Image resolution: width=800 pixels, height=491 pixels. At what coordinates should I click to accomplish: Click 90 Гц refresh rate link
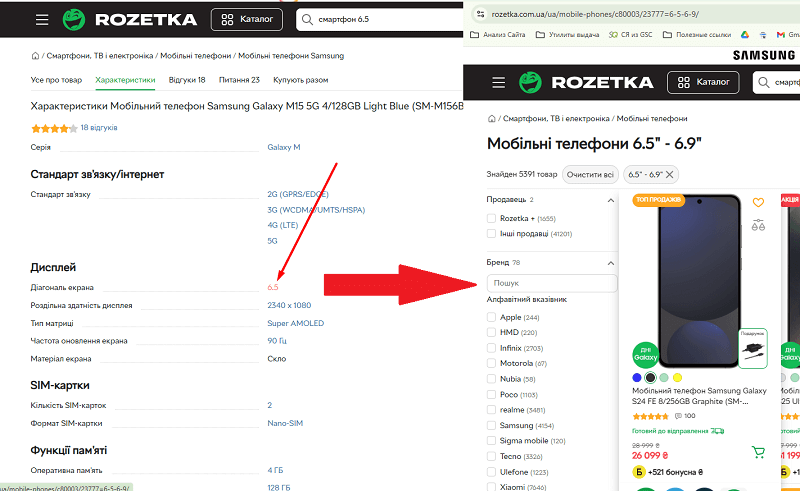click(x=277, y=340)
